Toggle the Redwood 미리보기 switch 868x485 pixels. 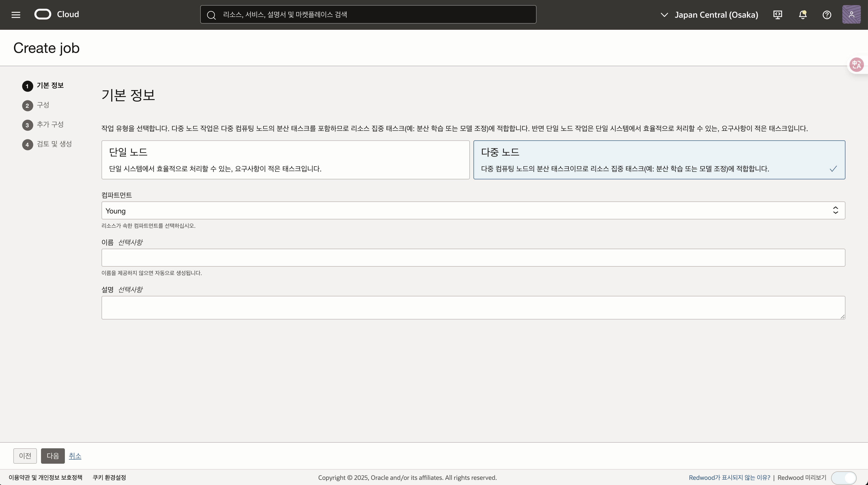(x=843, y=478)
